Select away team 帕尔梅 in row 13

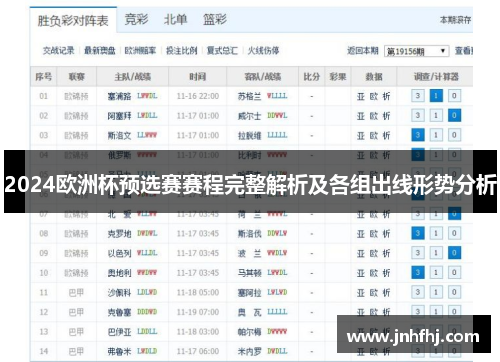point(249,332)
